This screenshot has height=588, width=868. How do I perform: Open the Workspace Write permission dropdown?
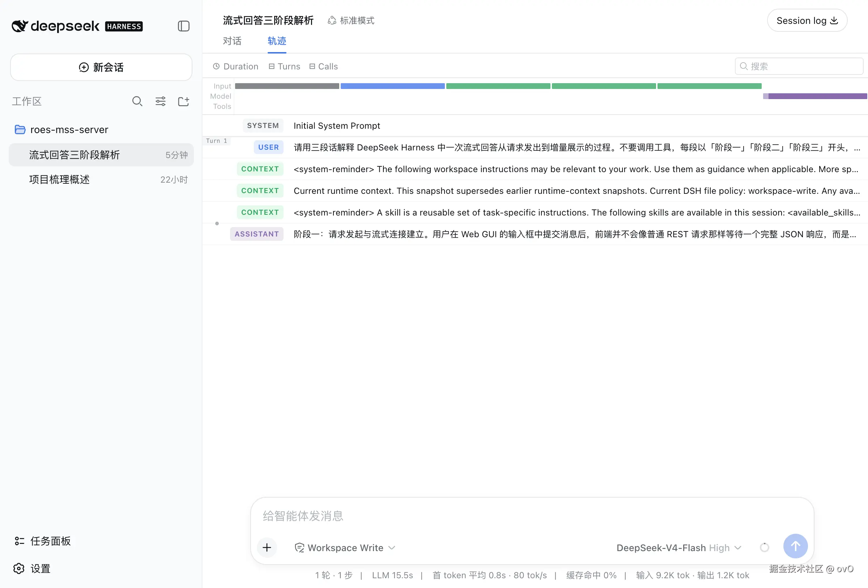[345, 548]
